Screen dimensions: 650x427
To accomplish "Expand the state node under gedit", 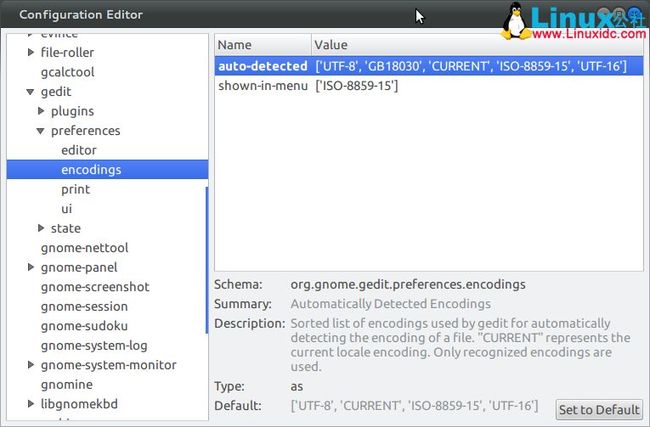I will pos(41,228).
